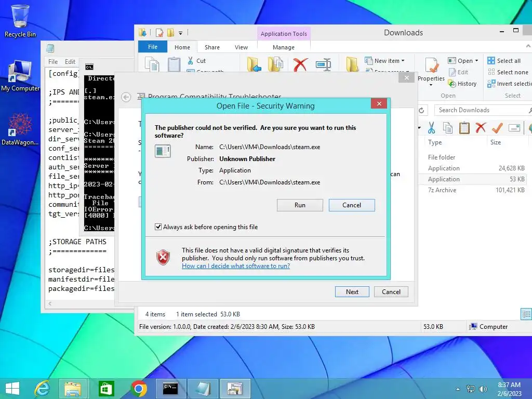Click History in the Open ribbon group
Screen dimensions: 532x399
point(462,84)
